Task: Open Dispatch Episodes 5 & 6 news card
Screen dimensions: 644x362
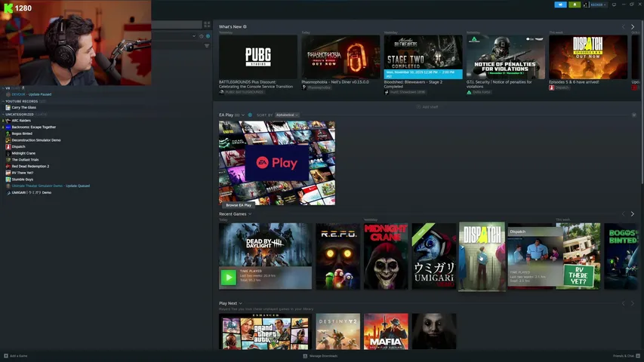Action: click(x=588, y=57)
